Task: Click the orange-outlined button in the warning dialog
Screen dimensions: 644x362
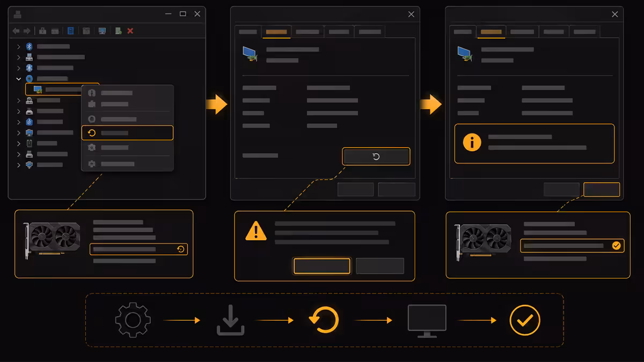Action: pos(321,265)
